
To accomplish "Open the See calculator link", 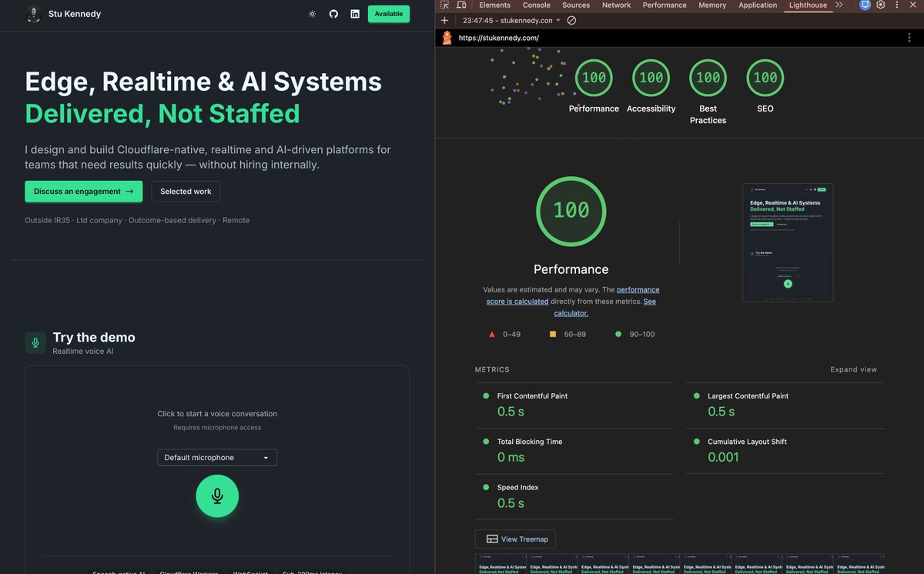I will pyautogui.click(x=605, y=307).
